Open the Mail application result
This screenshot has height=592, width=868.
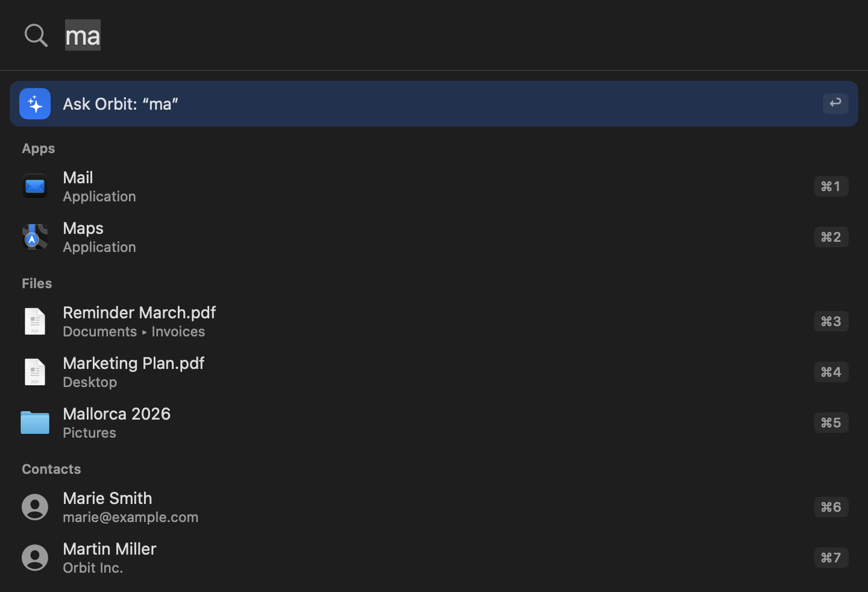point(434,186)
